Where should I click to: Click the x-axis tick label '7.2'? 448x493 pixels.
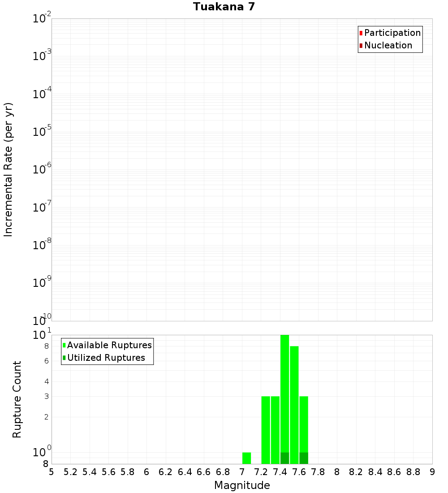pos(261,472)
